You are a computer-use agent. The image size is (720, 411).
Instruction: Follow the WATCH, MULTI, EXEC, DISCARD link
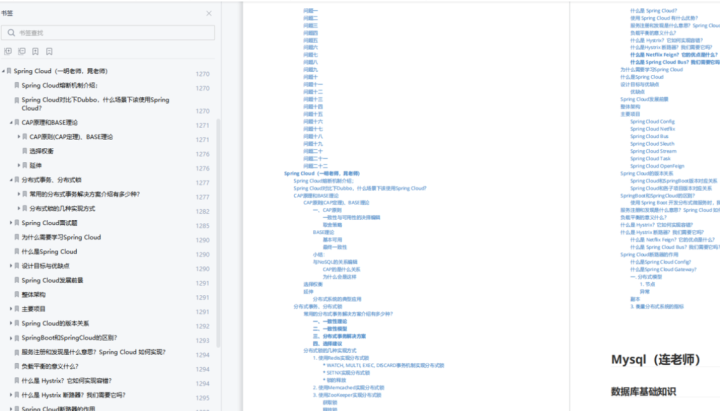coord(384,366)
